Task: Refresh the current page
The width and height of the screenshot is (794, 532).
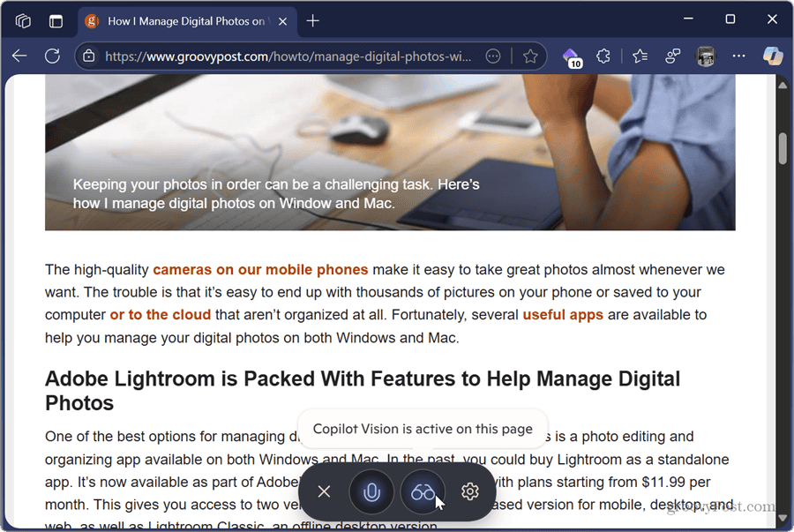Action: click(x=52, y=56)
